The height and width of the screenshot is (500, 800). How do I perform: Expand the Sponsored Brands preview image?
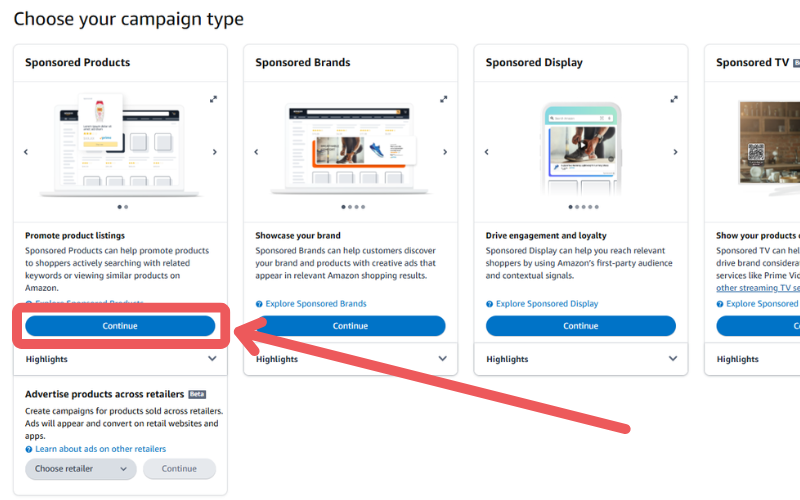[x=443, y=99]
